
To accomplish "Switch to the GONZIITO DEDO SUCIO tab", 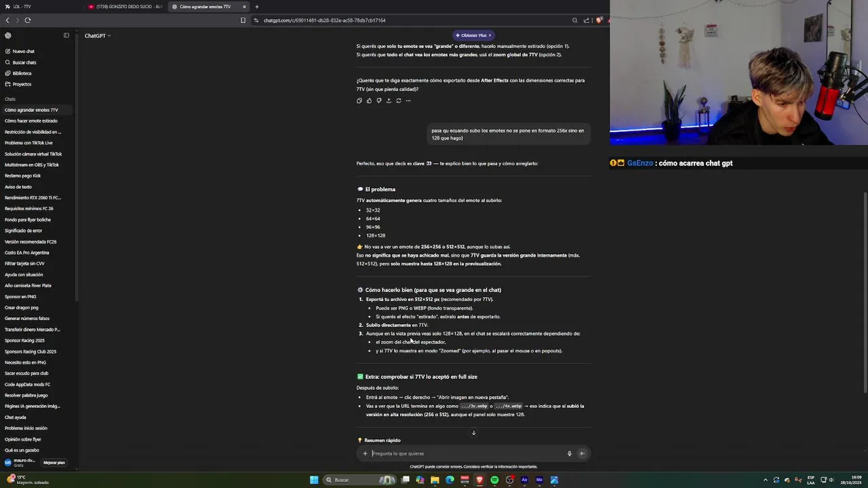I will point(125,7).
